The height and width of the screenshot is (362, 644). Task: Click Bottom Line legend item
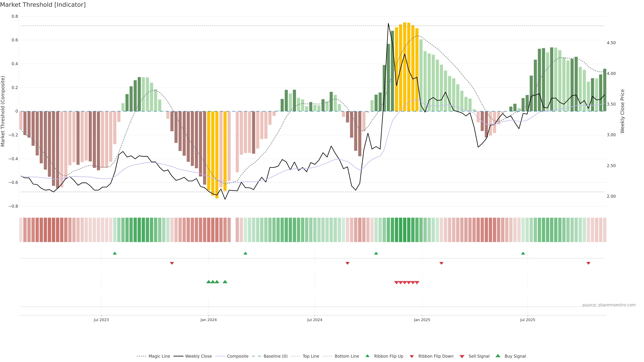tap(346, 356)
